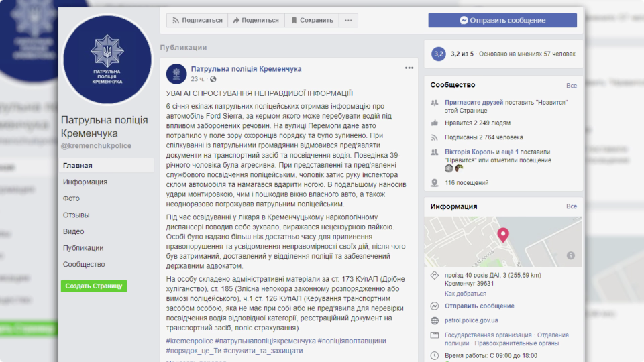Click the location pin icon beside 116 посещений

click(435, 183)
